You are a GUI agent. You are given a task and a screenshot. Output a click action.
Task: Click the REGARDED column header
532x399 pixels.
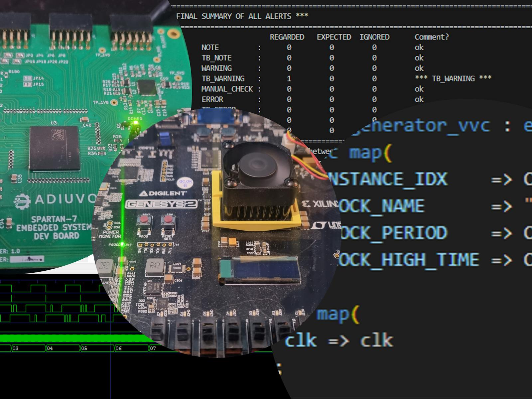tap(287, 37)
